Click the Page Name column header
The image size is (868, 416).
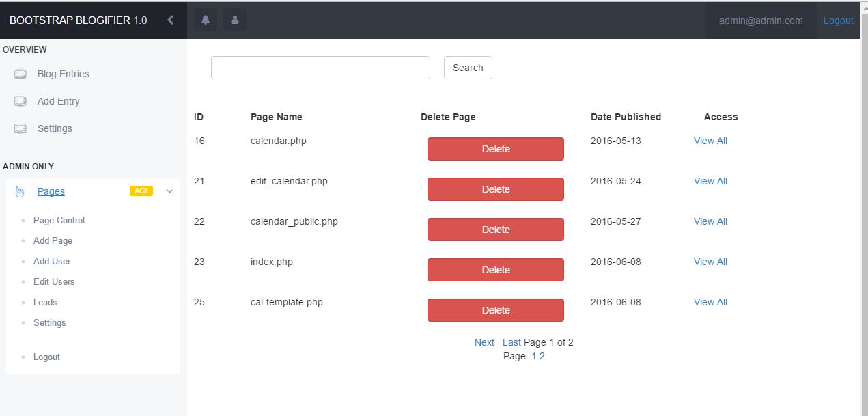point(277,117)
